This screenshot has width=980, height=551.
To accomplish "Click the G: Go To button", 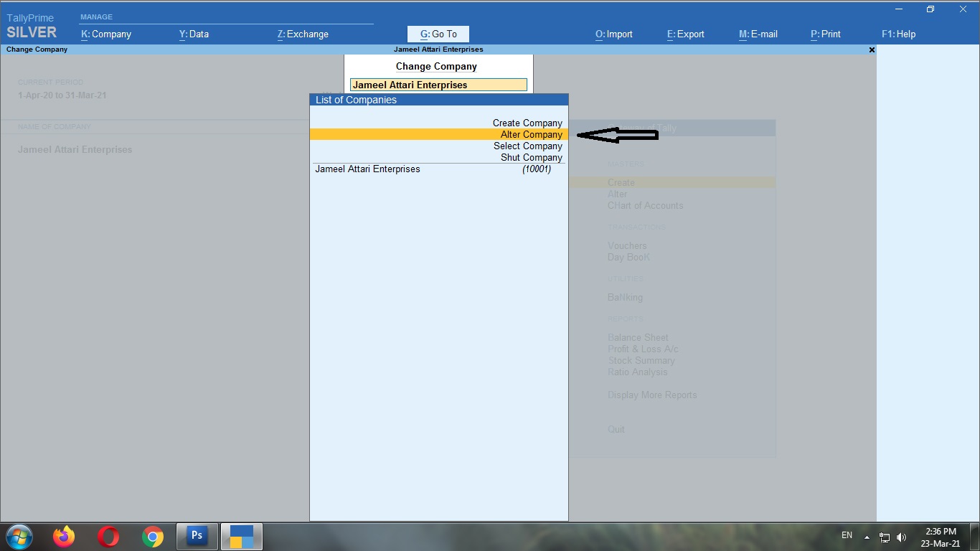I will 438,34.
